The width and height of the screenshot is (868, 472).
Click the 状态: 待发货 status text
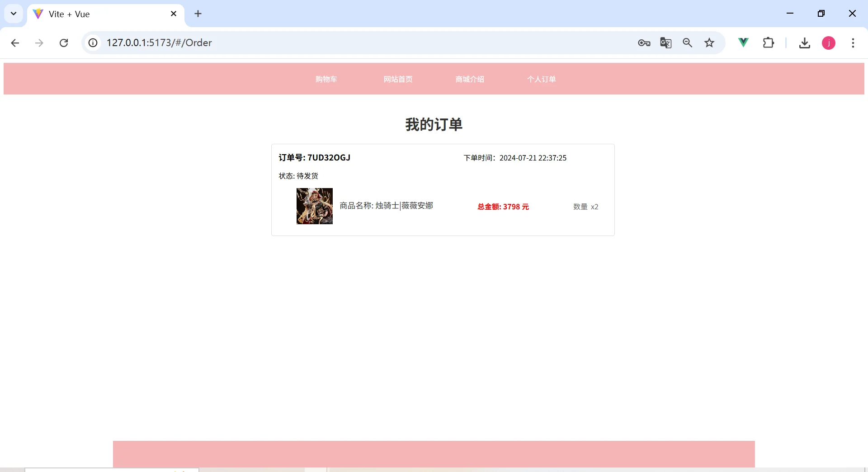pos(298,176)
